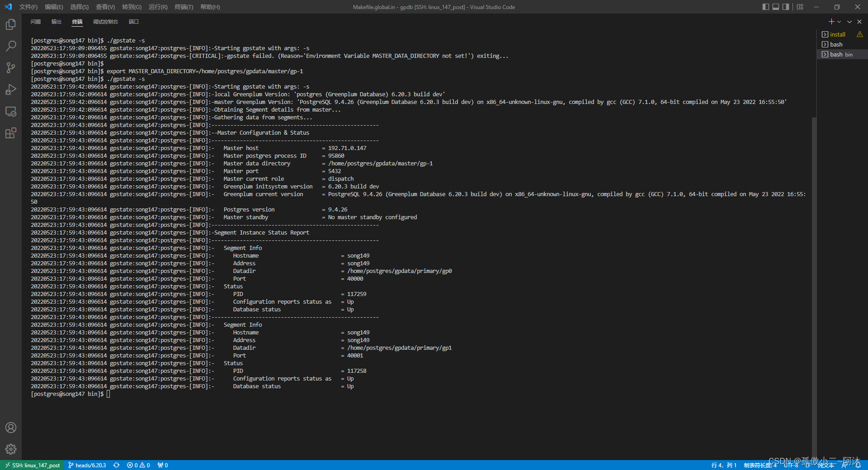Open the 转到(G) menu
The width and height of the screenshot is (868, 470).
[x=132, y=7]
